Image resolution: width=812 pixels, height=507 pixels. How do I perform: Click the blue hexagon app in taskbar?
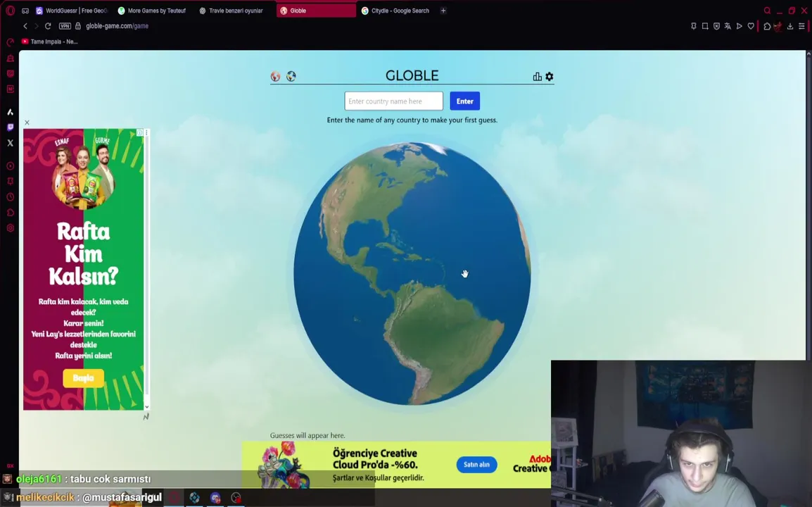coord(195,498)
